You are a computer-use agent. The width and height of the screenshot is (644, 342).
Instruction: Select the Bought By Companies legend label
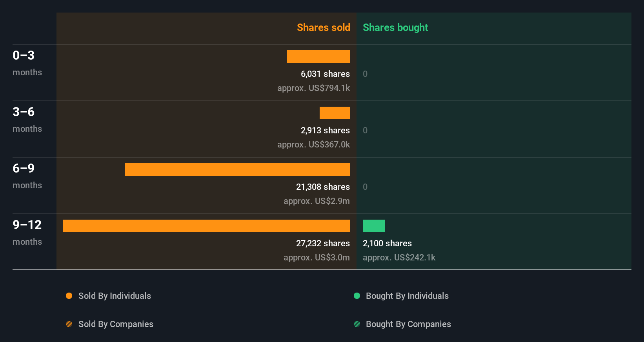point(408,324)
